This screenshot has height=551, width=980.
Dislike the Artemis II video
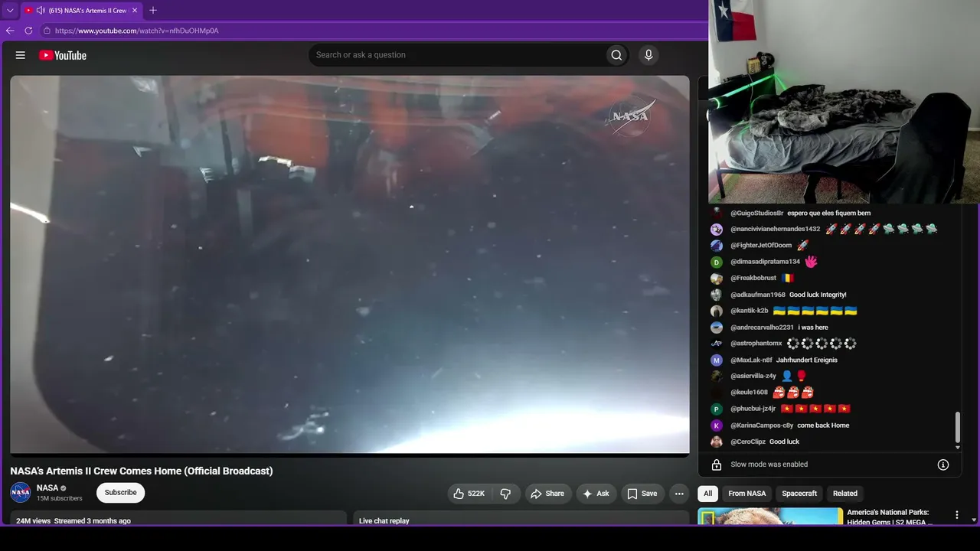(505, 494)
